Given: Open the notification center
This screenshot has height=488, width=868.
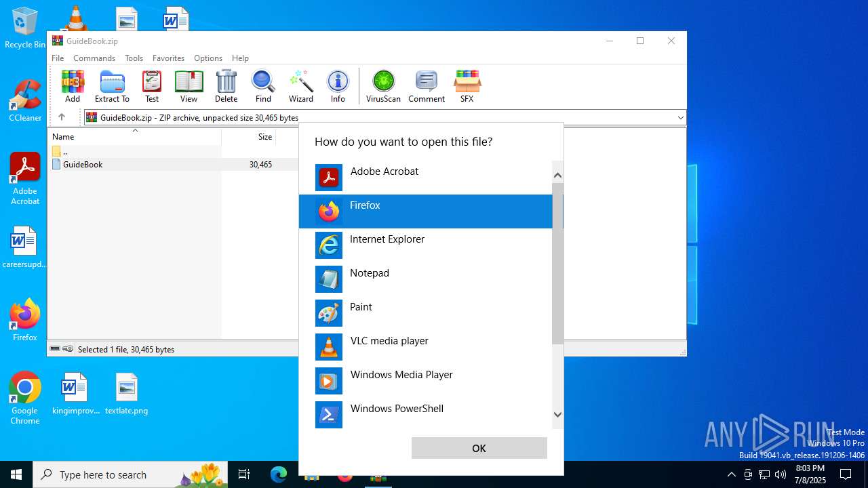Looking at the screenshot, I should 846,474.
